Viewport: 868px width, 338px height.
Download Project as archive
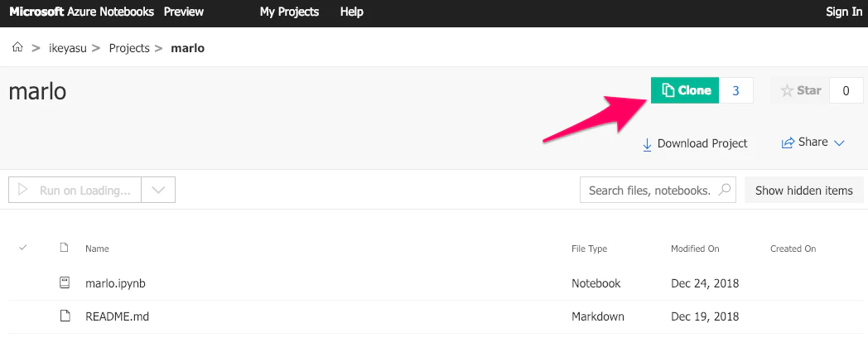coord(695,143)
